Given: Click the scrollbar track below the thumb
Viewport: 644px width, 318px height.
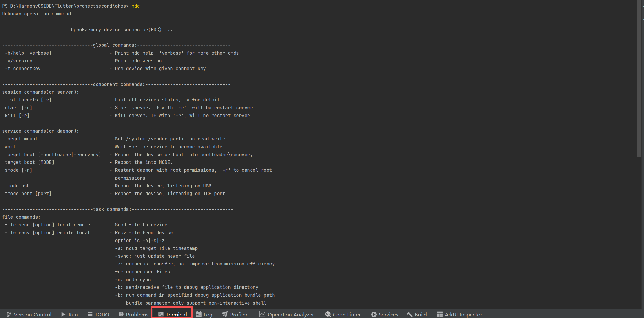Looking at the screenshot, I should [639, 231].
